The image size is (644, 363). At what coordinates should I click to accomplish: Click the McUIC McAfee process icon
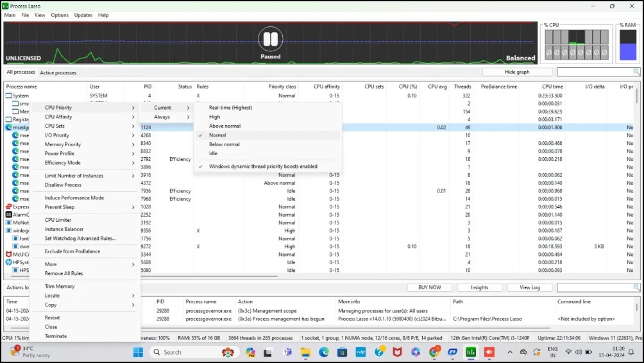(x=8, y=254)
